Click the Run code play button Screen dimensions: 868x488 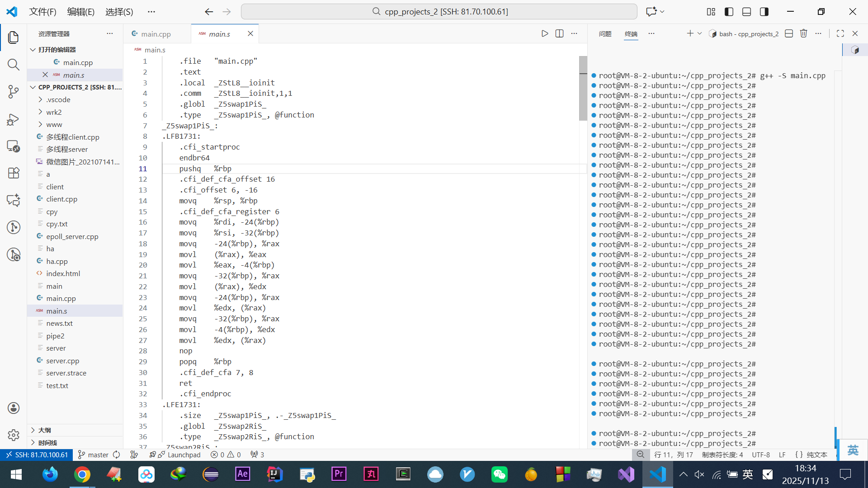click(545, 33)
